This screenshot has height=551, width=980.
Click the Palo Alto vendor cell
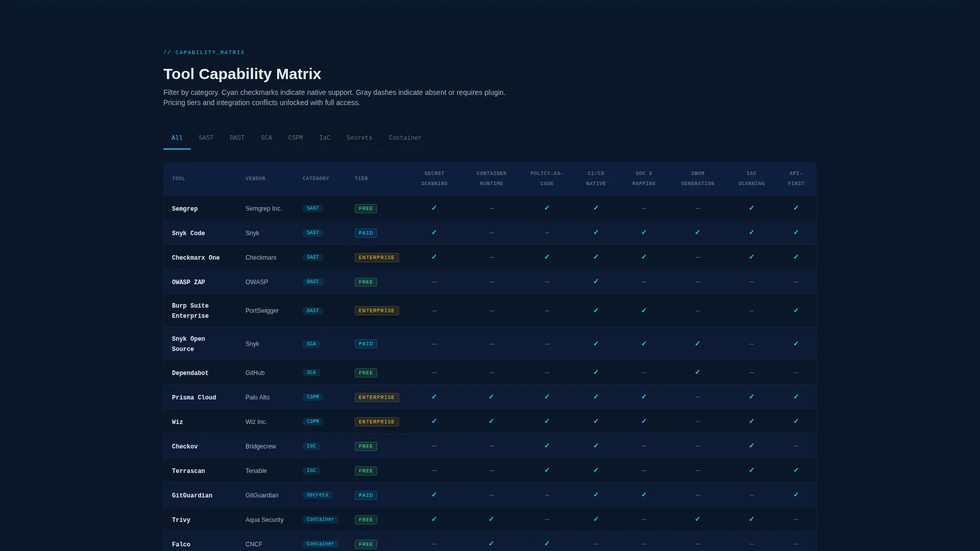[257, 397]
